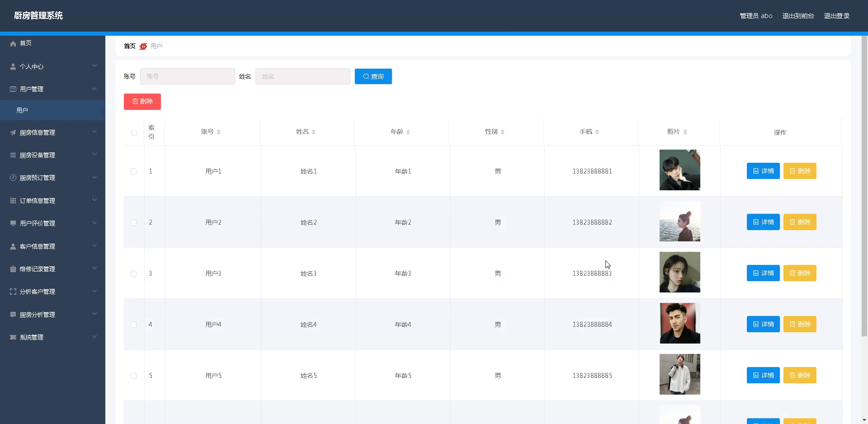The image size is (868, 424).
Task: Delete row 用户2 with 删除 button
Action: [x=800, y=222]
